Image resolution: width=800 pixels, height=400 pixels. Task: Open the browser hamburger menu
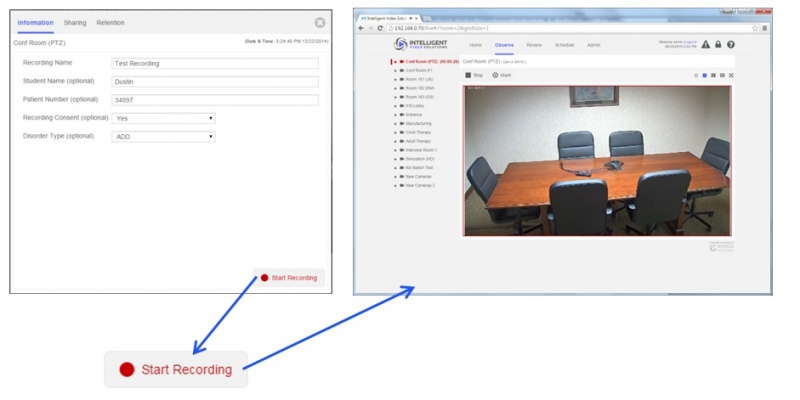tap(764, 28)
